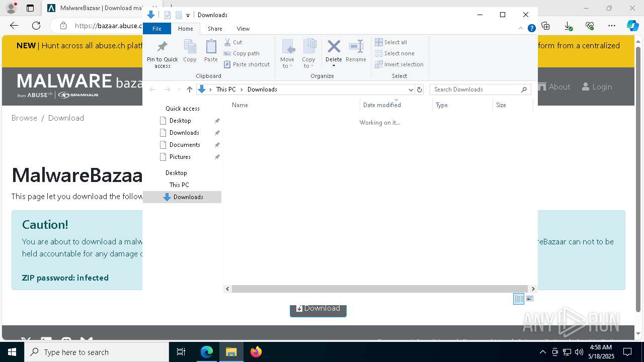Viewport: 644px width, 362px height.
Task: Click the red Delete icon
Action: point(334,47)
